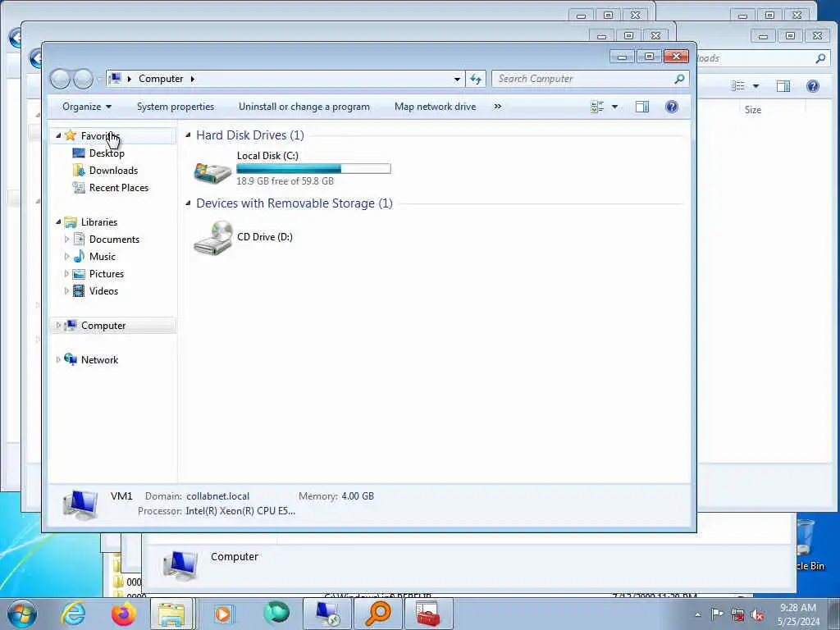This screenshot has height=630, width=840.
Task: Open the Local Disk (C:) drive icon
Action: point(212,171)
